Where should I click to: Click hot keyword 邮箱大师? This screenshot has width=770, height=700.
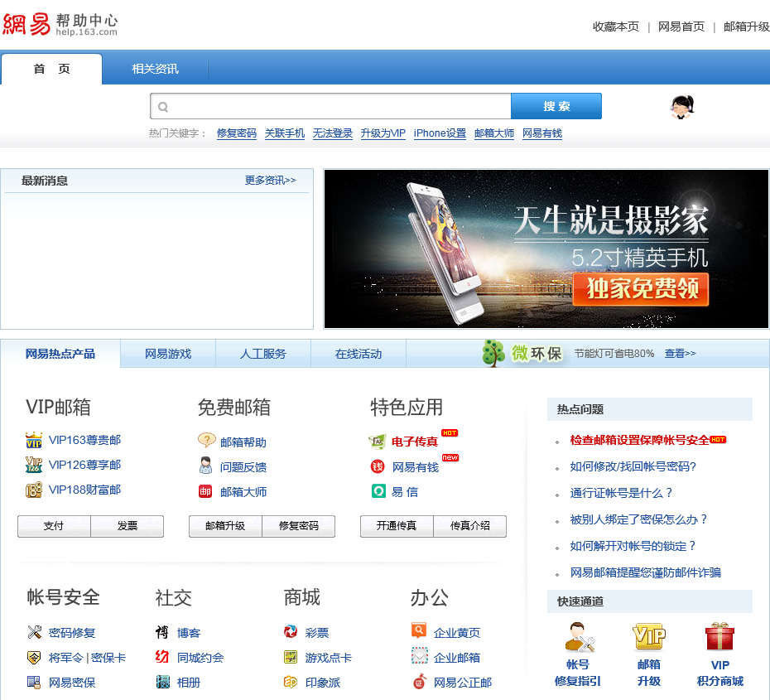pyautogui.click(x=494, y=133)
